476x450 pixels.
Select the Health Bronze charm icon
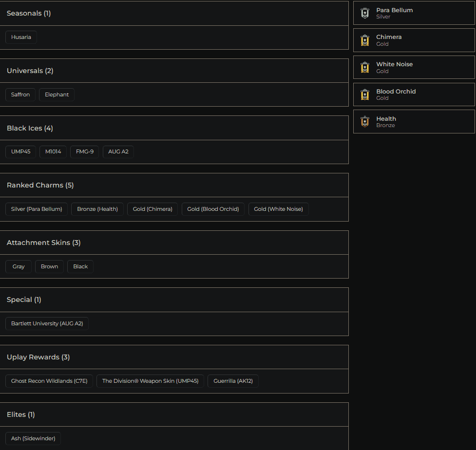coord(364,121)
